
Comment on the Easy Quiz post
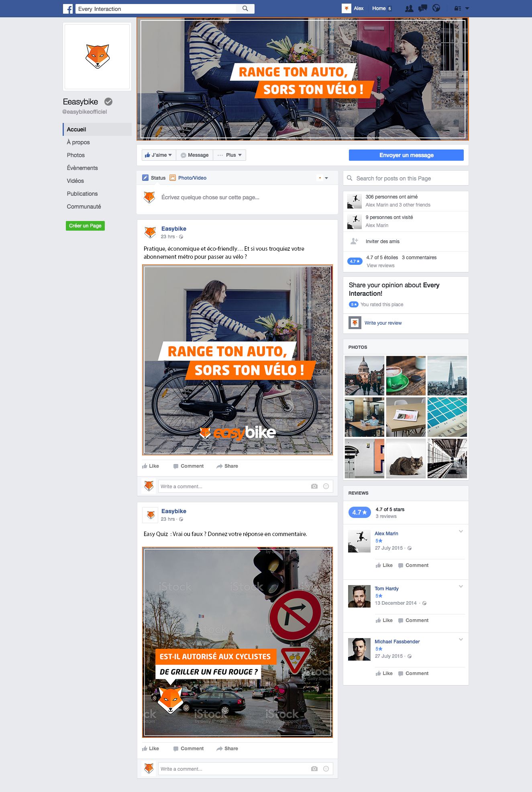pyautogui.click(x=188, y=749)
